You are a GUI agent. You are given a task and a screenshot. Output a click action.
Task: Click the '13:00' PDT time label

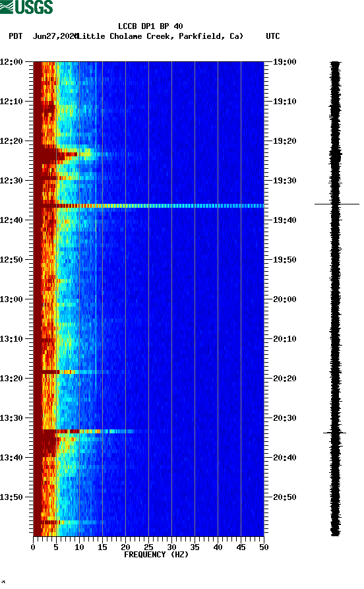tap(11, 299)
